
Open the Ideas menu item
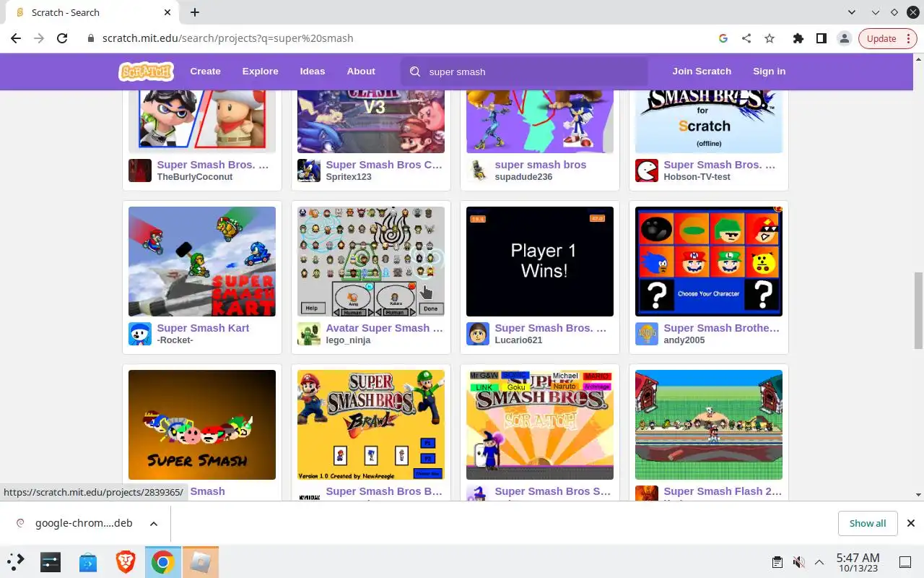313,72
